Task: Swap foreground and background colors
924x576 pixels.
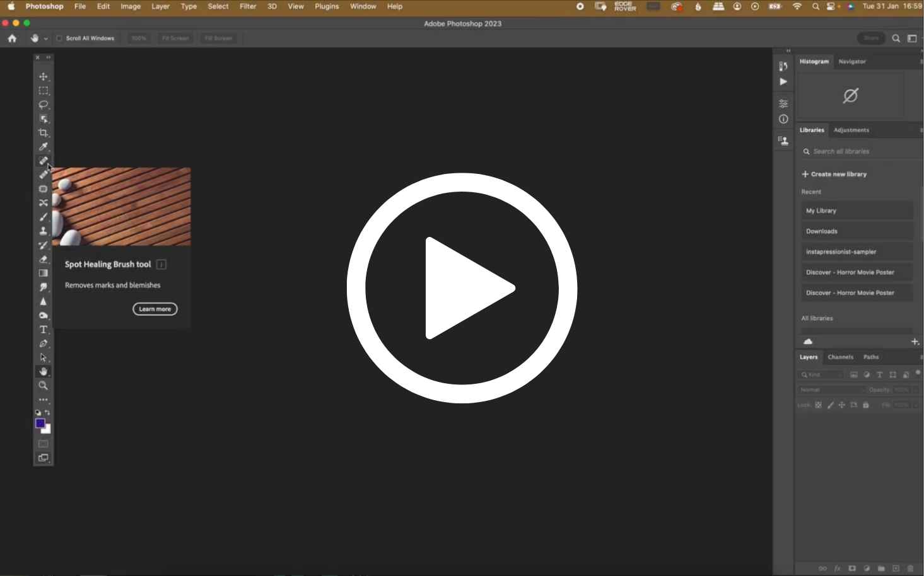Action: [48, 413]
